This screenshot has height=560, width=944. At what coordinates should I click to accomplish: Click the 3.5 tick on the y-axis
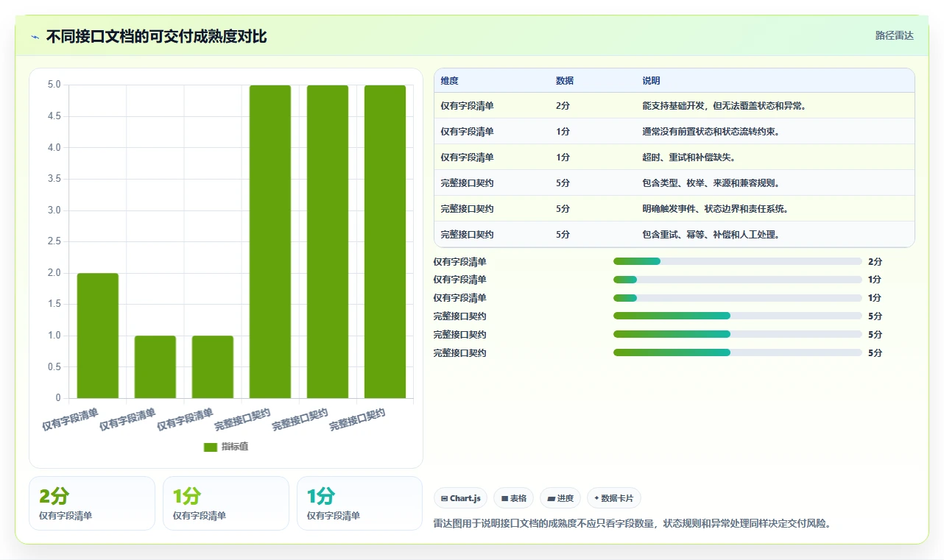click(x=54, y=179)
